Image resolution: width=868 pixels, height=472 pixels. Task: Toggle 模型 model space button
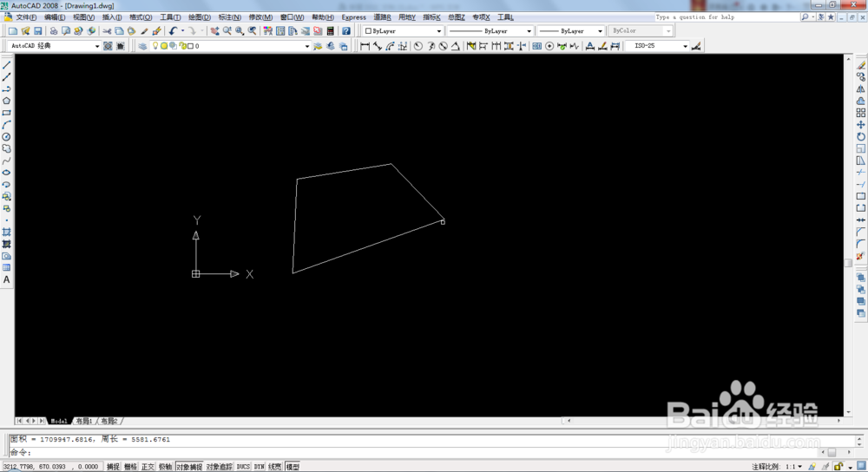coord(293,467)
